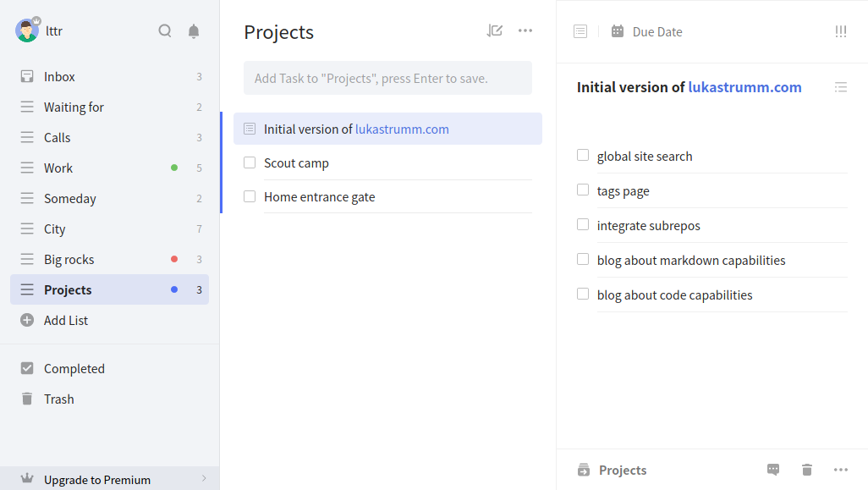Viewport: 868px width, 490px height.
Task: Click the user avatar picture
Action: pos(26,30)
